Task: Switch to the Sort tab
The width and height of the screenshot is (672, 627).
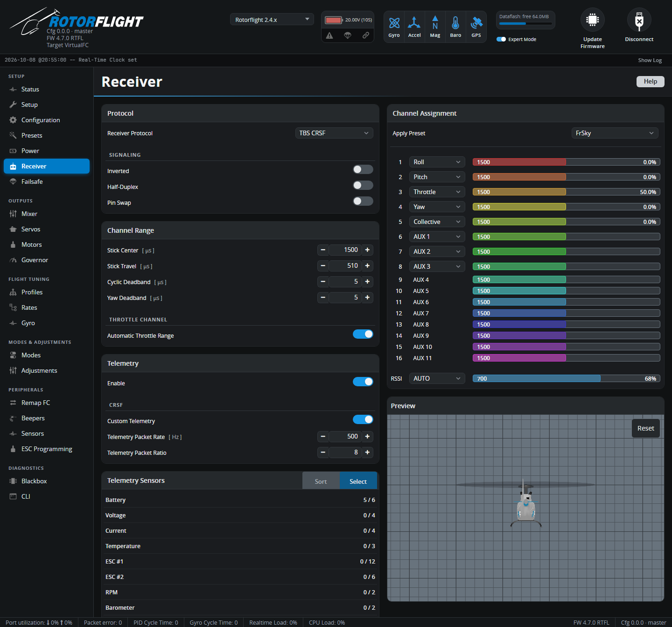Action: (321, 481)
